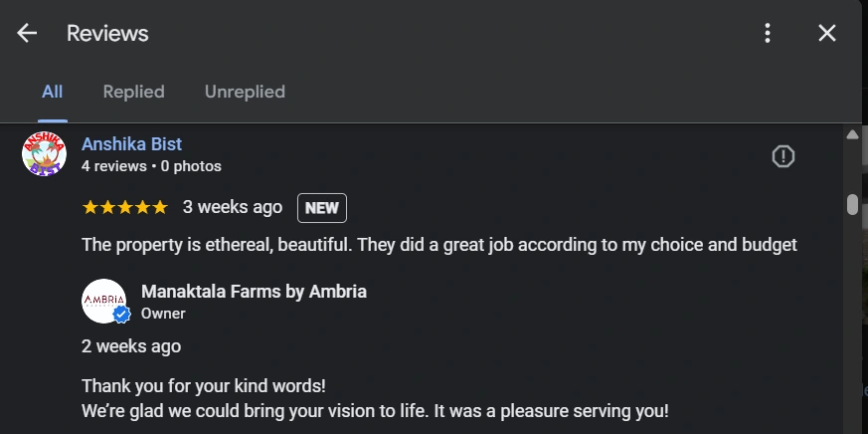Viewport: 868px width, 434px height.
Task: Report Anshika Bist's review via flag icon
Action: click(783, 156)
